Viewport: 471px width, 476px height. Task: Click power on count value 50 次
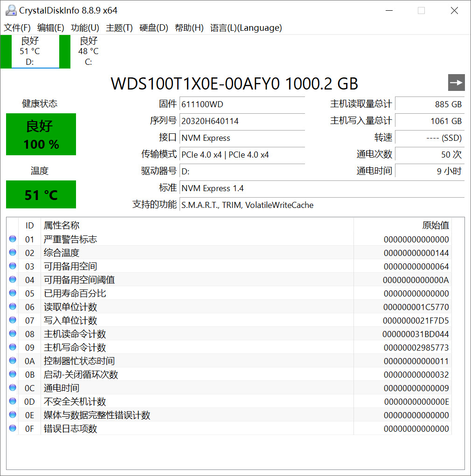(x=430, y=155)
